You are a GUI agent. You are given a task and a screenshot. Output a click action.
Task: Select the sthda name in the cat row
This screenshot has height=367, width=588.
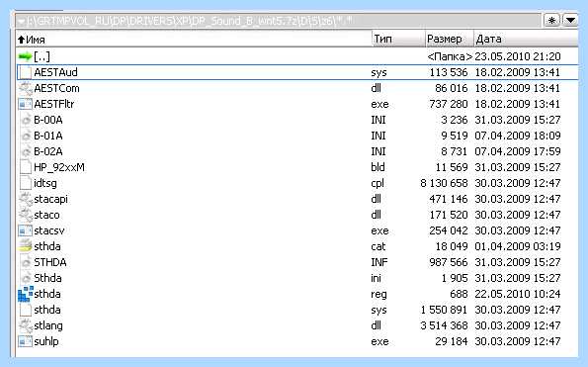(x=47, y=246)
